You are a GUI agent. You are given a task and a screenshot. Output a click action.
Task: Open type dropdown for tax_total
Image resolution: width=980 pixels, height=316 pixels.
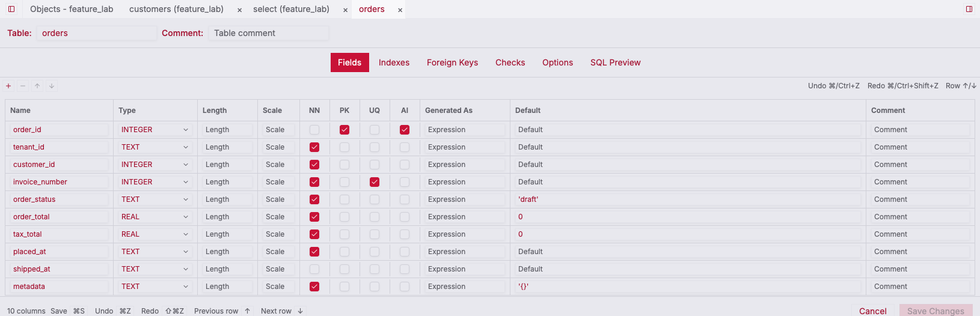tap(155, 234)
